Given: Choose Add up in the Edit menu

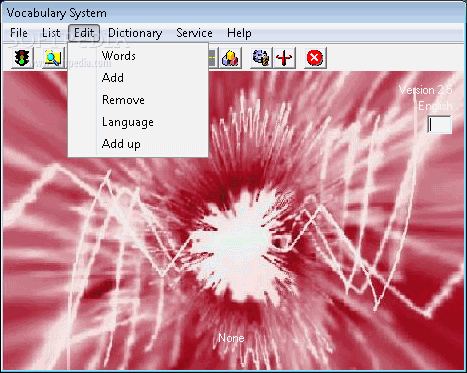Looking at the screenshot, I should coord(138,144).
